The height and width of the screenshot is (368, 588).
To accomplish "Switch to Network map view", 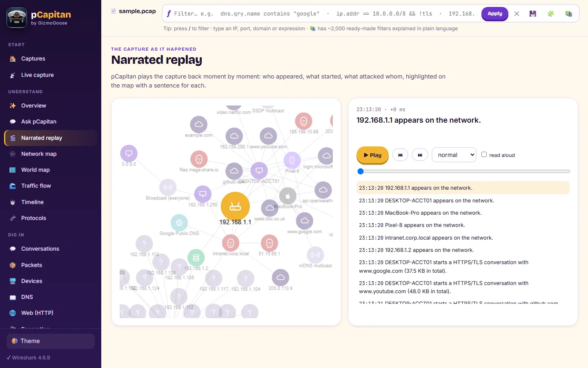I will click(51, 154).
